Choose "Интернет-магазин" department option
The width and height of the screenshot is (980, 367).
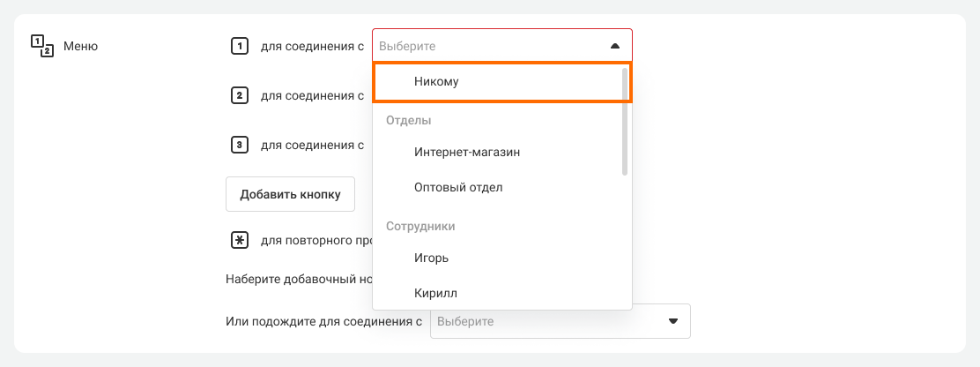(x=467, y=152)
